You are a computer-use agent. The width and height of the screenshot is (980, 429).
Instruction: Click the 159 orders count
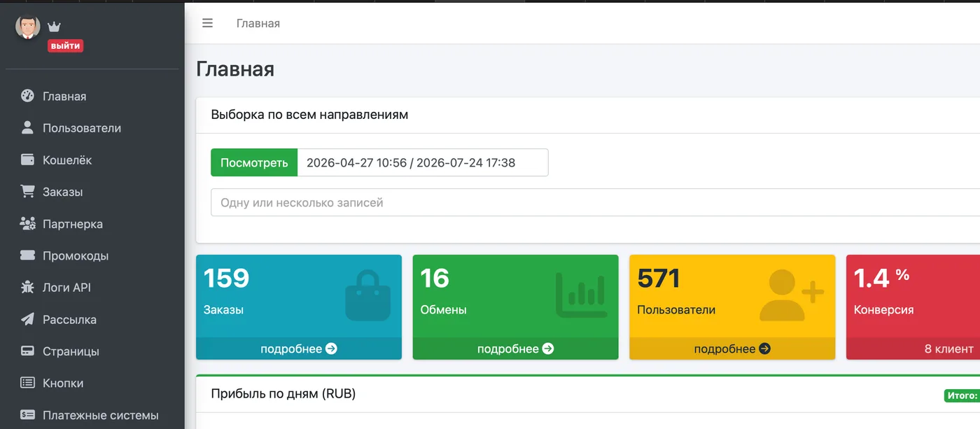(x=226, y=279)
